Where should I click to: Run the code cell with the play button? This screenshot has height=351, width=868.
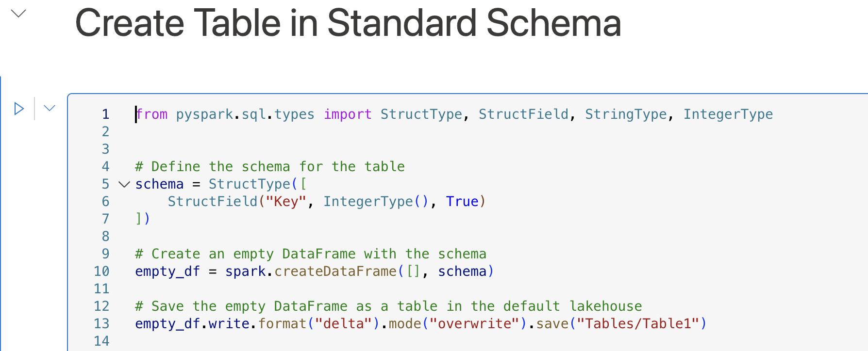pos(19,109)
